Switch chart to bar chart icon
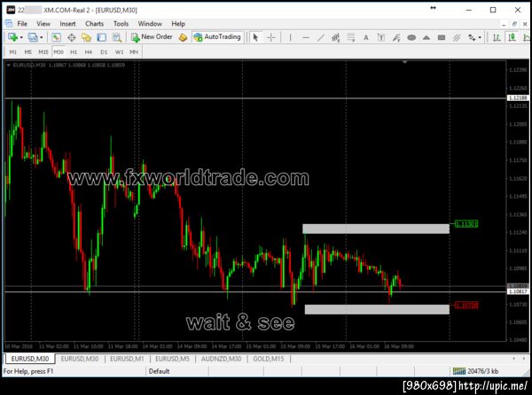 [497, 37]
